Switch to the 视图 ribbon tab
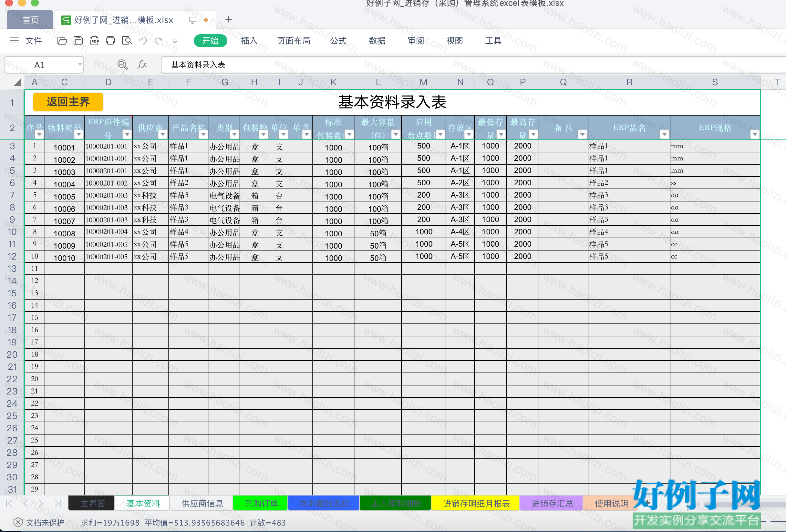Screen dimensions: 786x532 pos(455,41)
